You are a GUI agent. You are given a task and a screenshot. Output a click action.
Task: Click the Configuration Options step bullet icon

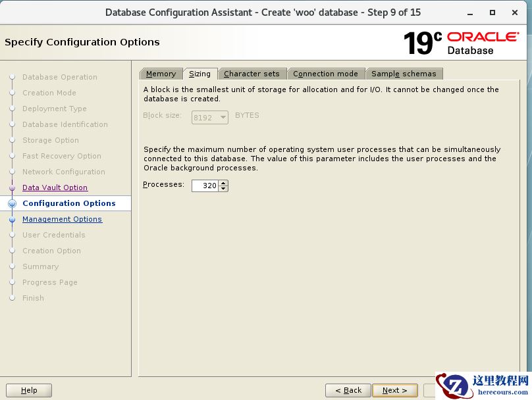pyautogui.click(x=13, y=203)
